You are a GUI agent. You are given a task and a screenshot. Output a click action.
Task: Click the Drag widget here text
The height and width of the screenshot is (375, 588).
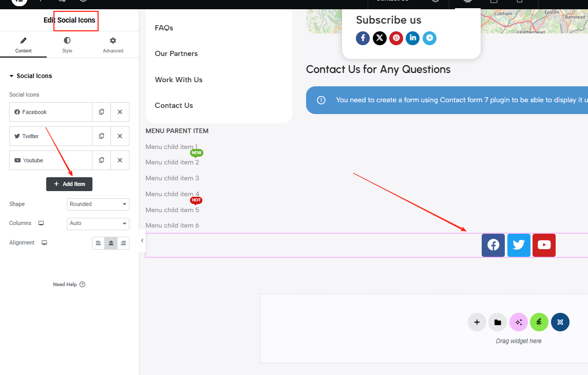(x=519, y=341)
